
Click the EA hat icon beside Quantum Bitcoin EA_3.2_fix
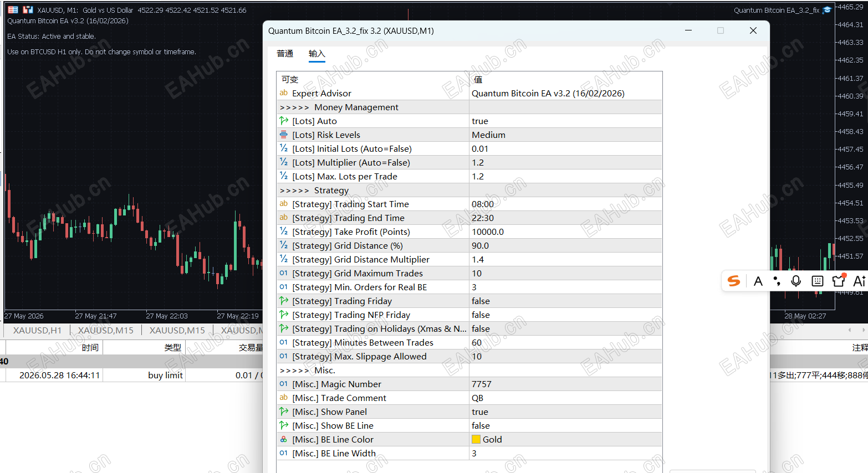tap(827, 10)
